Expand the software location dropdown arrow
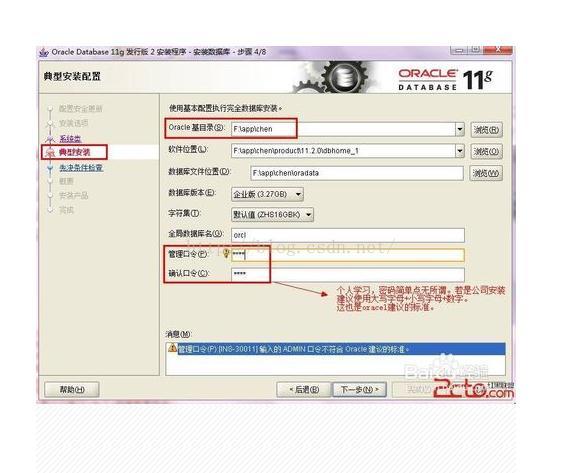The image size is (563, 473). point(460,151)
